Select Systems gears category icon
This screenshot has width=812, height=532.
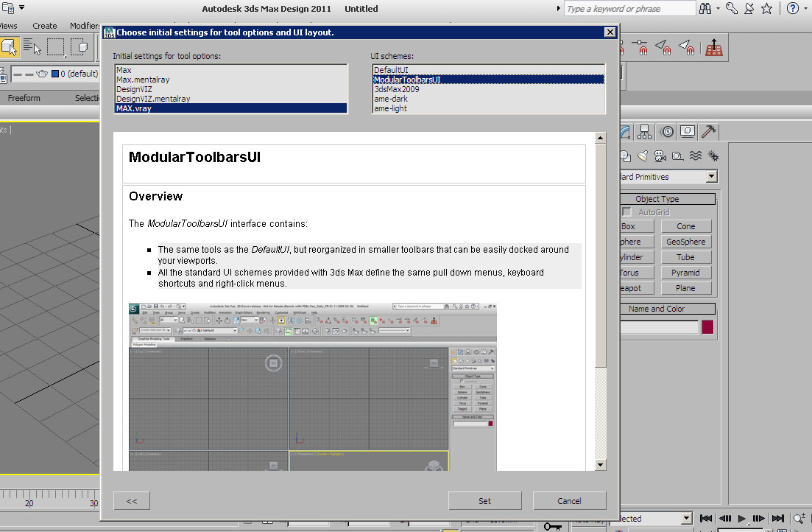pyautogui.click(x=713, y=155)
